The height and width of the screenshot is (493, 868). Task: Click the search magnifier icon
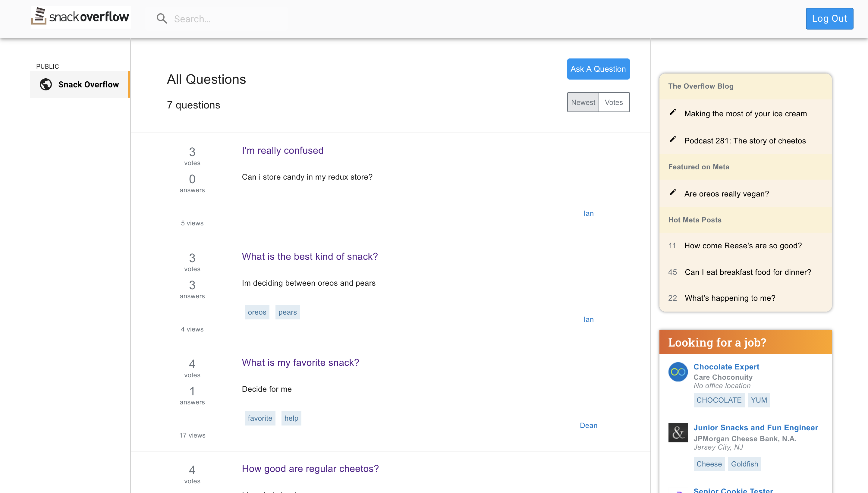pyautogui.click(x=162, y=19)
